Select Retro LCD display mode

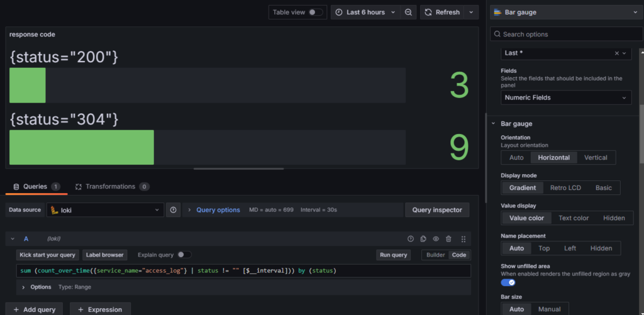(565, 188)
